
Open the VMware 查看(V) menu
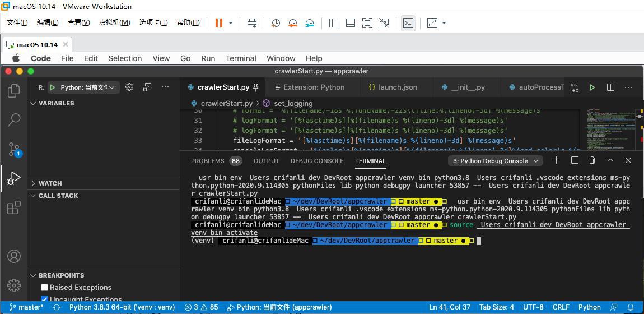point(79,22)
